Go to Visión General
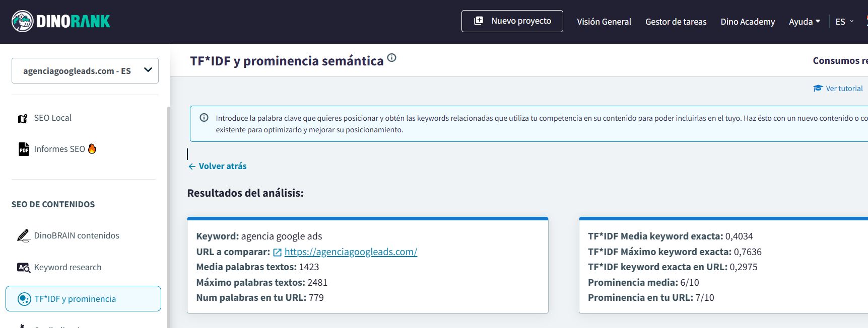Image resolution: width=868 pixels, height=328 pixels. 604,22
